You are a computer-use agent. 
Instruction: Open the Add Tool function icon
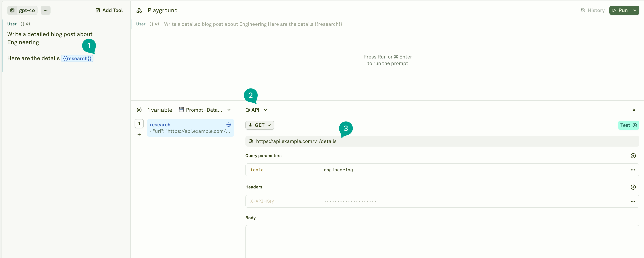pyautogui.click(x=97, y=10)
